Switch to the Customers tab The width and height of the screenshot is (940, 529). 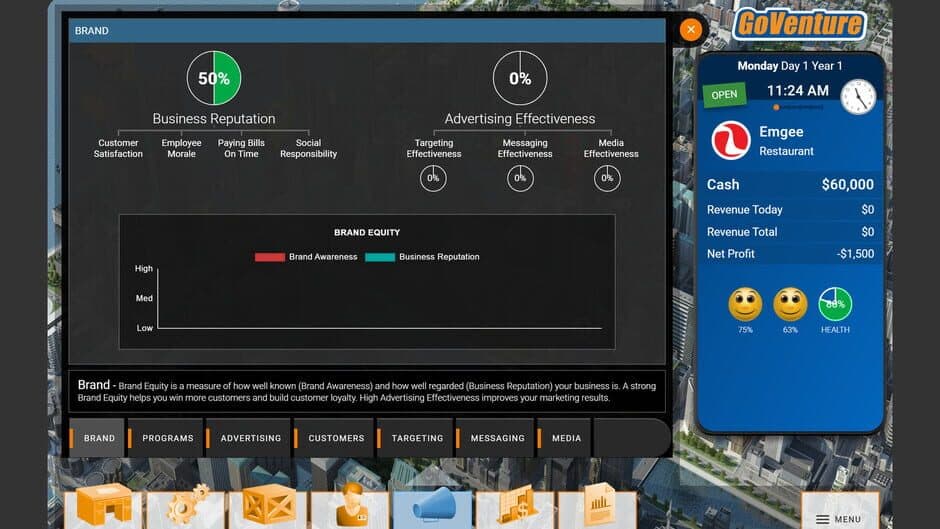click(x=334, y=438)
